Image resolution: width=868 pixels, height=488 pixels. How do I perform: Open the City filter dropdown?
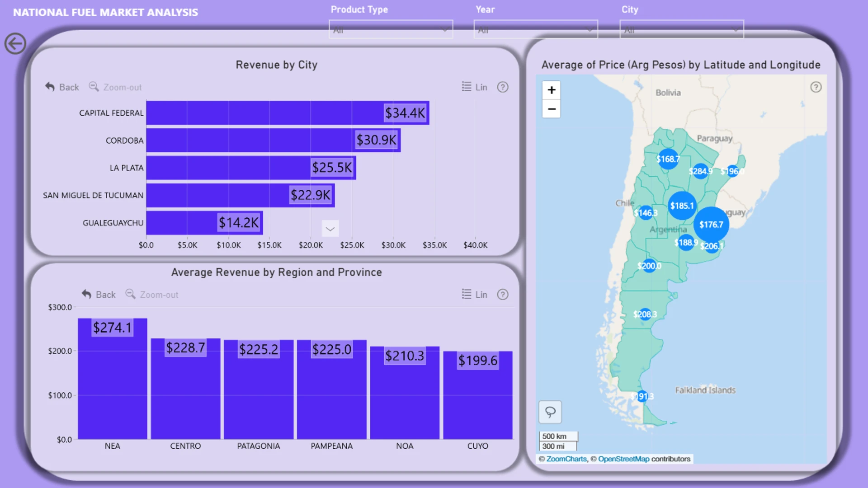[682, 29]
